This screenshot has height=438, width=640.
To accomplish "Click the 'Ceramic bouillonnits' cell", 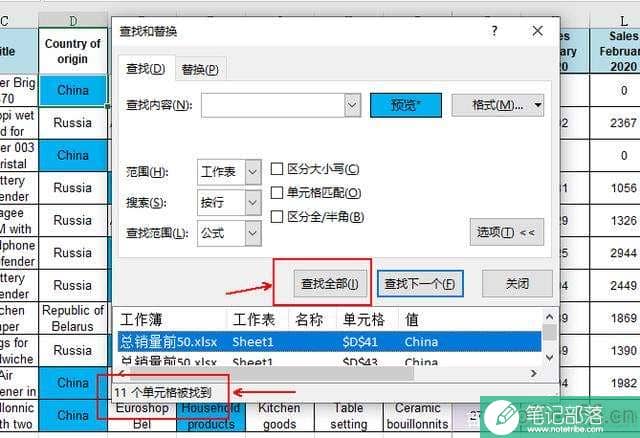I will pyautogui.click(x=418, y=416).
